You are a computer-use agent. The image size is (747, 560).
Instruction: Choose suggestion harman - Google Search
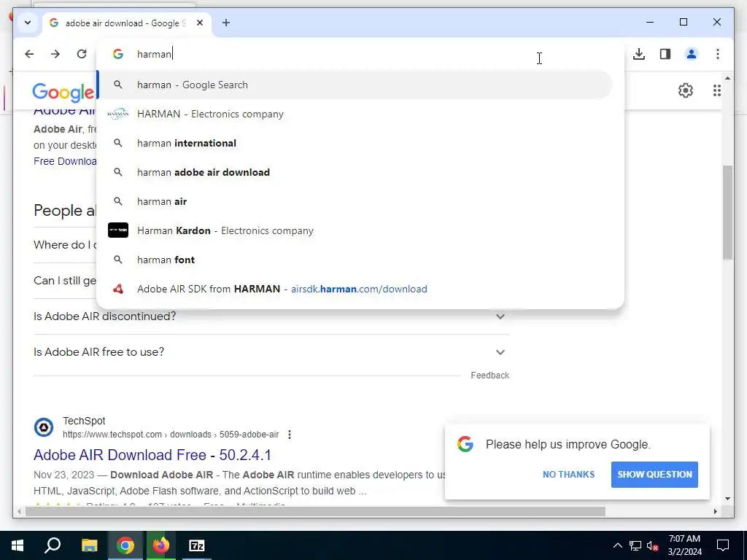click(355, 85)
